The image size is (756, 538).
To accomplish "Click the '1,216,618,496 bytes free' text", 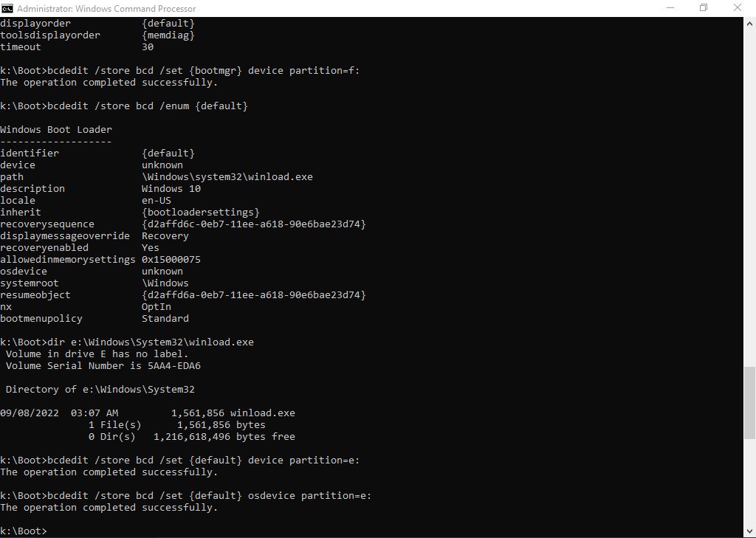I will (x=224, y=437).
